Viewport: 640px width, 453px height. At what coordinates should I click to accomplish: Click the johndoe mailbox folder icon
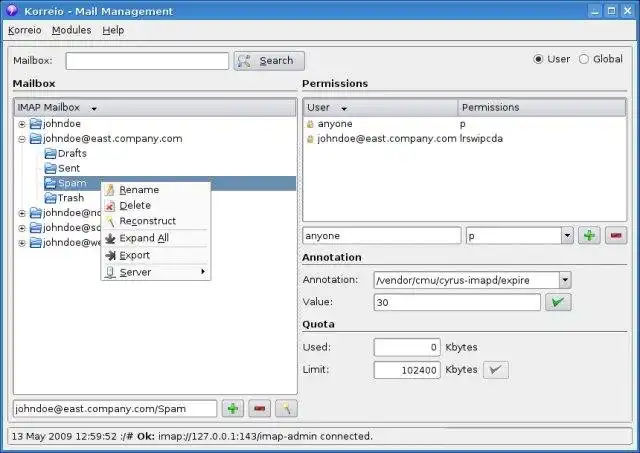pos(36,124)
